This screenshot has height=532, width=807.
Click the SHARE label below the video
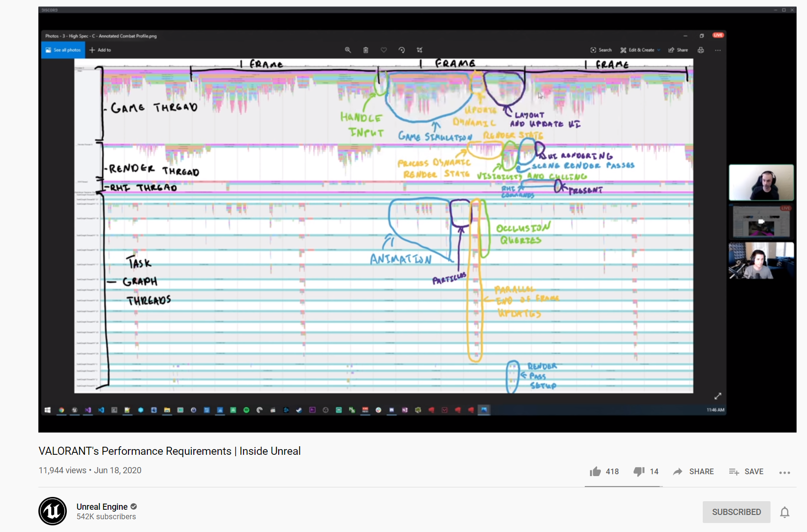tap(701, 472)
